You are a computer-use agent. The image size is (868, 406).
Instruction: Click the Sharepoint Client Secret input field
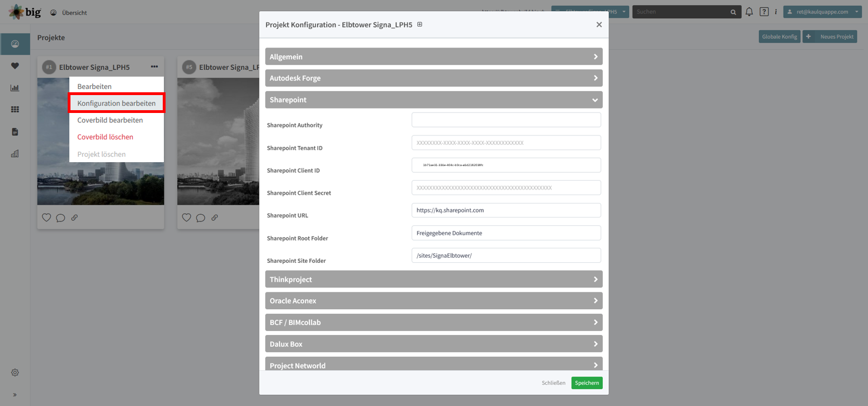point(506,187)
